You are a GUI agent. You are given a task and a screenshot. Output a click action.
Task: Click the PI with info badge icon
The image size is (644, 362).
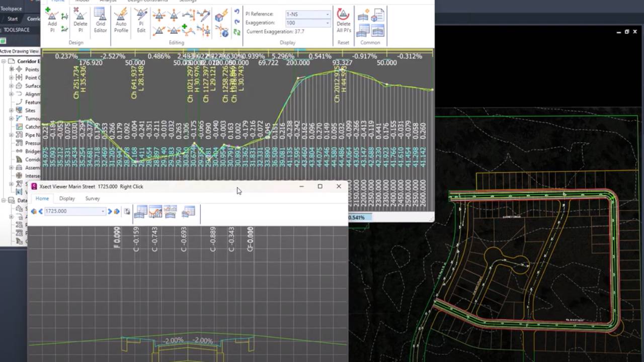[221, 31]
